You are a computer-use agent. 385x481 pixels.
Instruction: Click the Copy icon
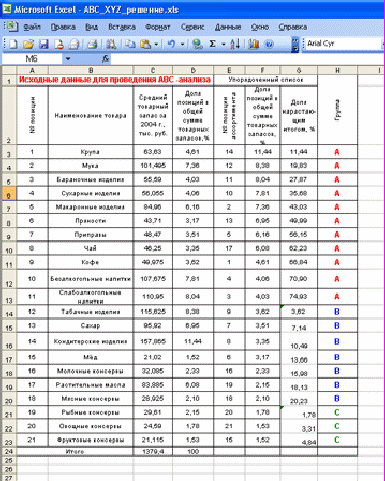tap(130, 44)
